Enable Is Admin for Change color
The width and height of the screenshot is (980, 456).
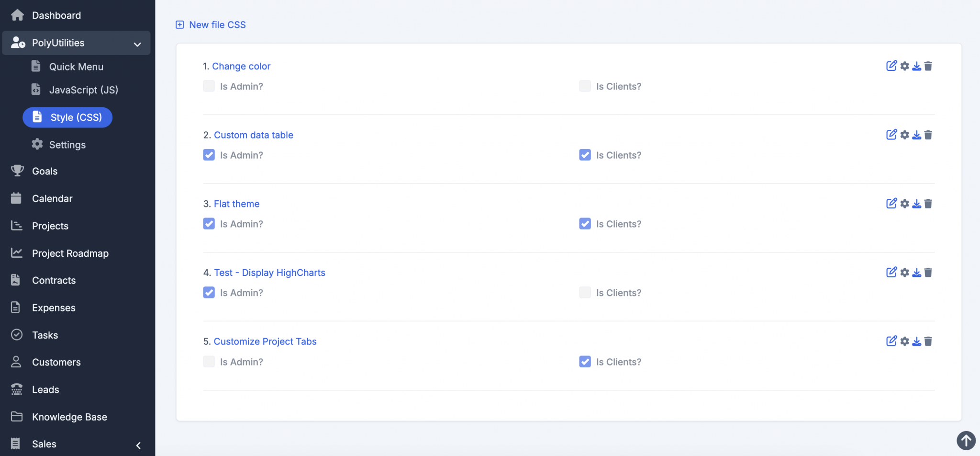pos(209,86)
